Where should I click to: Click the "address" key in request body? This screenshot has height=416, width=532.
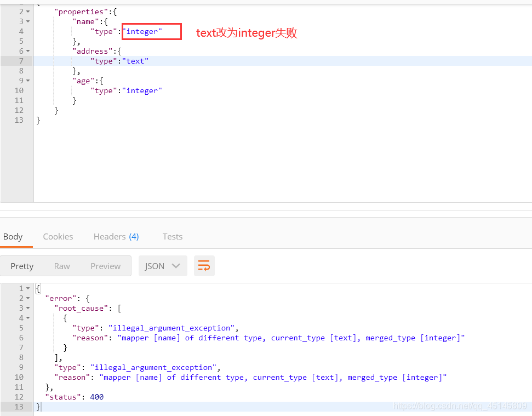92,51
